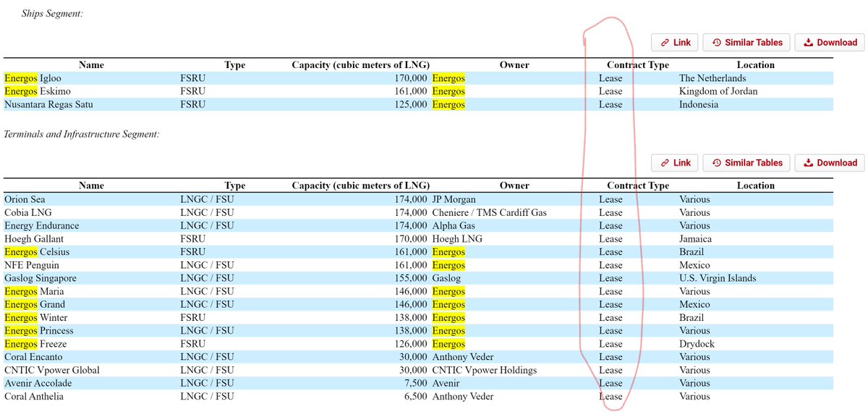Click the 'Hoegh Gallant' name cell
Screen dimensions: 868x412
[34, 238]
